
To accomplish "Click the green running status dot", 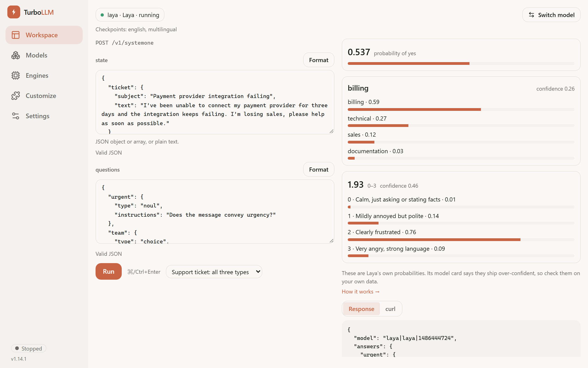I will [102, 15].
